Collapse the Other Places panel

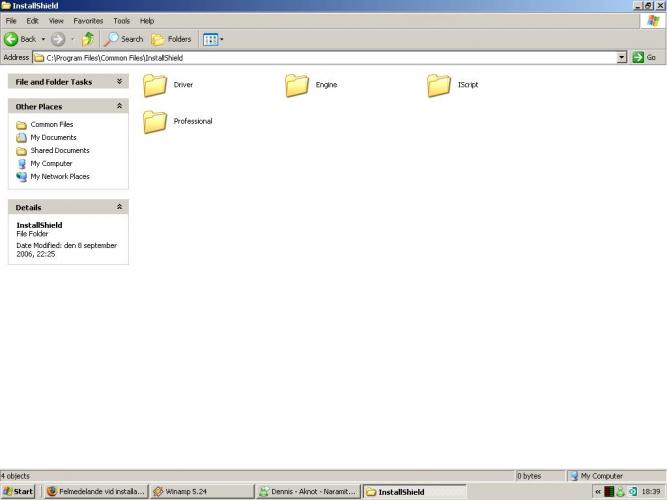click(x=120, y=106)
